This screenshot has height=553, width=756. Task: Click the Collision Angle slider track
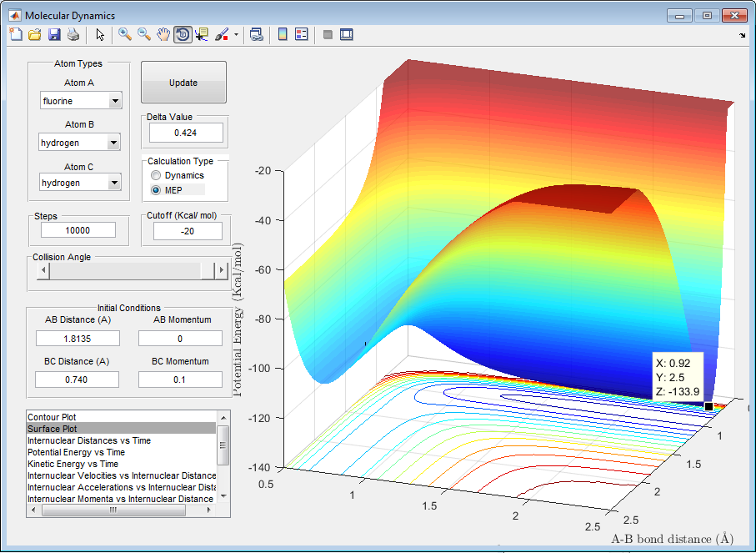pyautogui.click(x=125, y=270)
